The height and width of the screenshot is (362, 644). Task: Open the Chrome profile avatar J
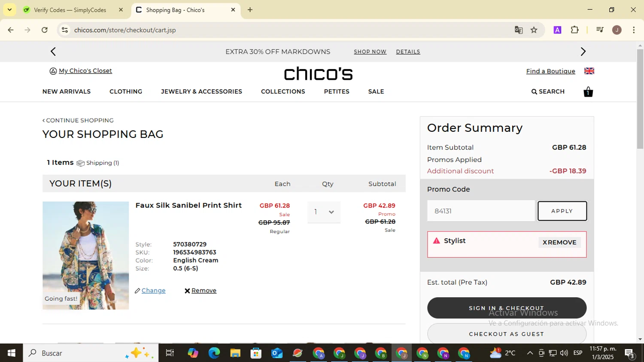[617, 30]
